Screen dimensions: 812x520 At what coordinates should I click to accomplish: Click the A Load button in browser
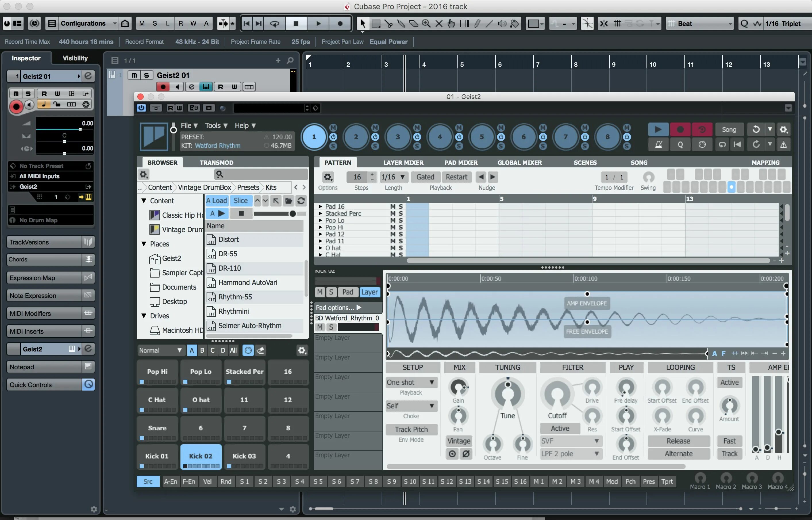(217, 201)
